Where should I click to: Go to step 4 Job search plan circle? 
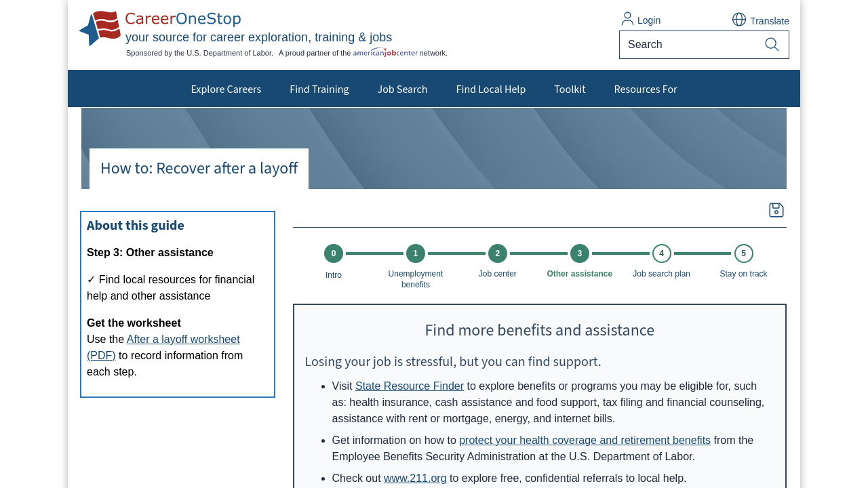click(x=662, y=253)
